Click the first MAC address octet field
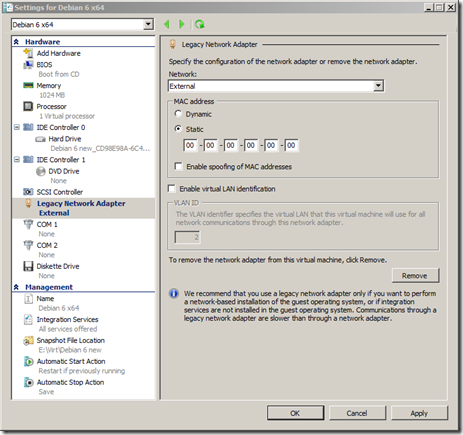463x435 pixels. pyautogui.click(x=190, y=145)
